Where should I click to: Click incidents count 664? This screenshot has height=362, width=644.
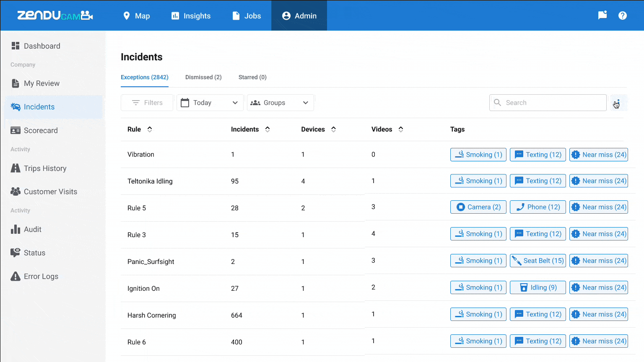236,315
